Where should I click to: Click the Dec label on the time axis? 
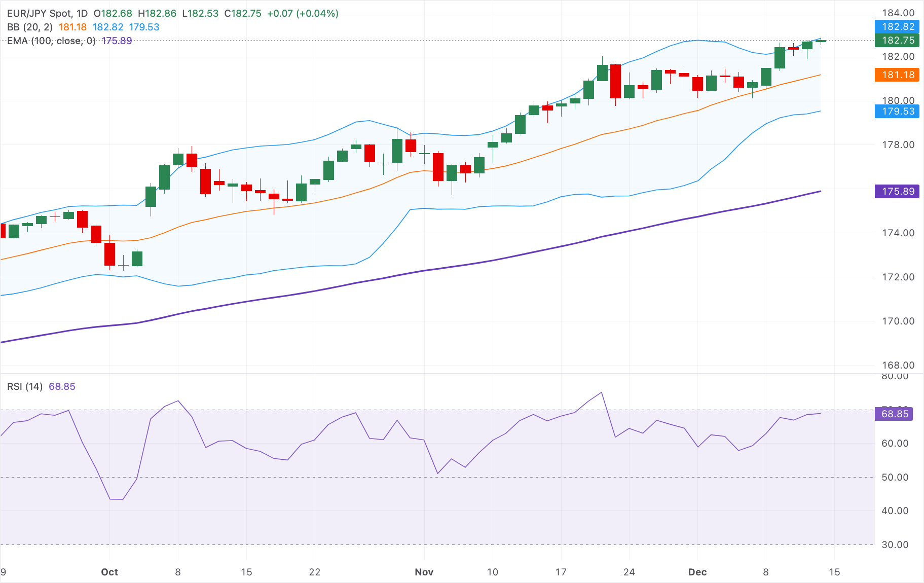pyautogui.click(x=698, y=572)
